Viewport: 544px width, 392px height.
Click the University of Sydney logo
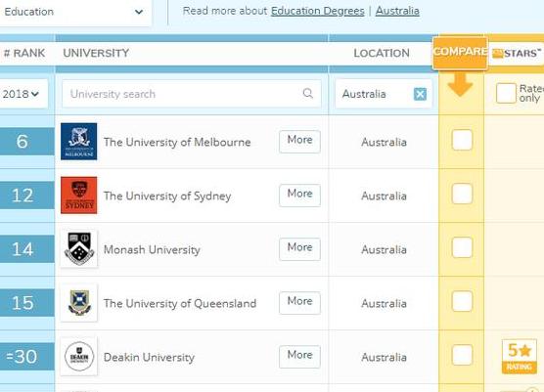[78, 196]
